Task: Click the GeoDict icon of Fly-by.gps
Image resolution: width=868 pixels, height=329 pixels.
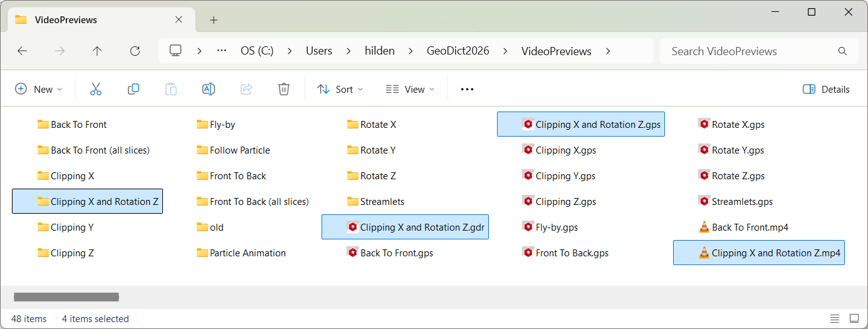Action: [528, 227]
